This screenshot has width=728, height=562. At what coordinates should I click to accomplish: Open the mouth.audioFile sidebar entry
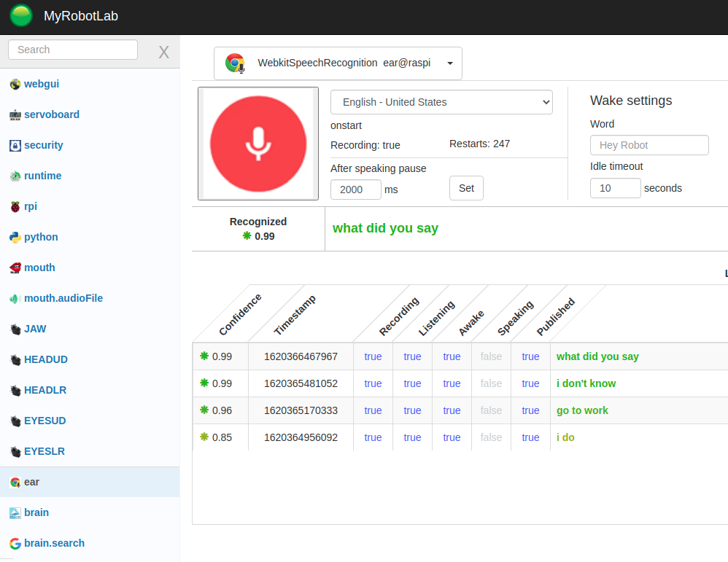click(x=63, y=299)
